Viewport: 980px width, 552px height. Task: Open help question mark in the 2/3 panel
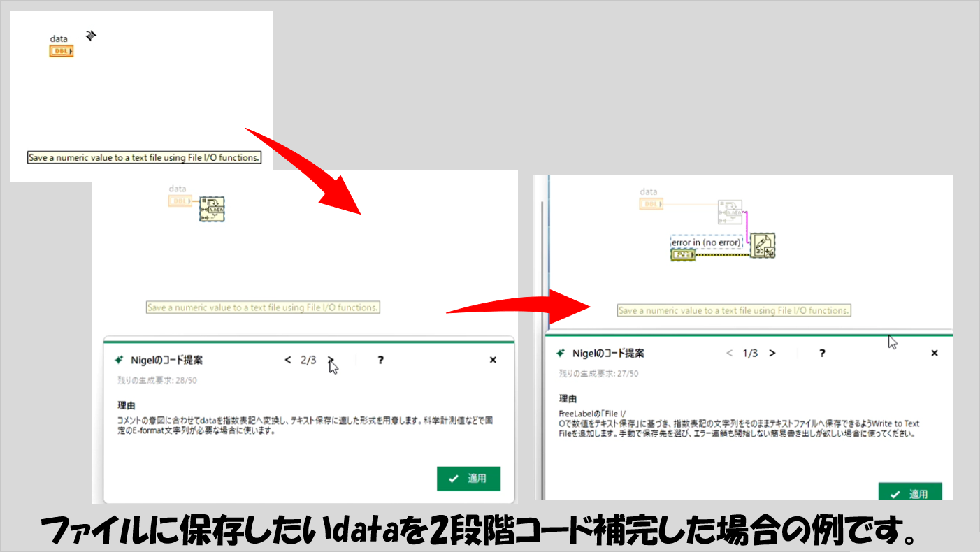380,360
